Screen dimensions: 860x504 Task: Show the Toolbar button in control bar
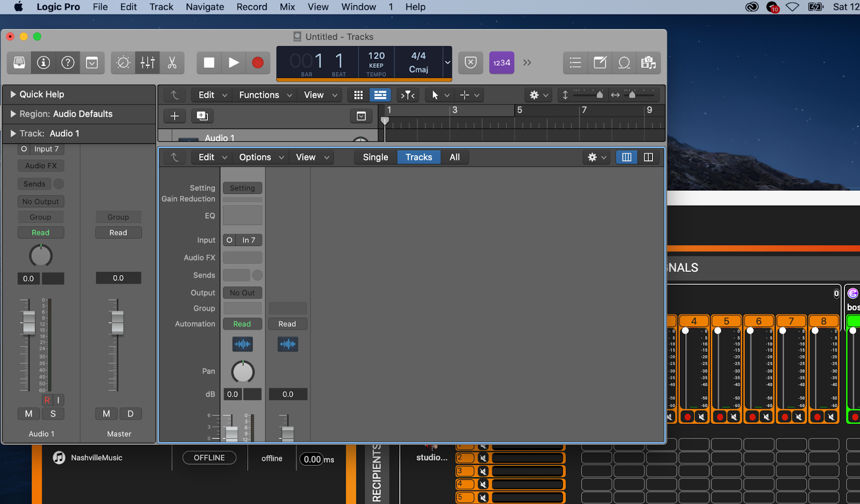pos(92,63)
